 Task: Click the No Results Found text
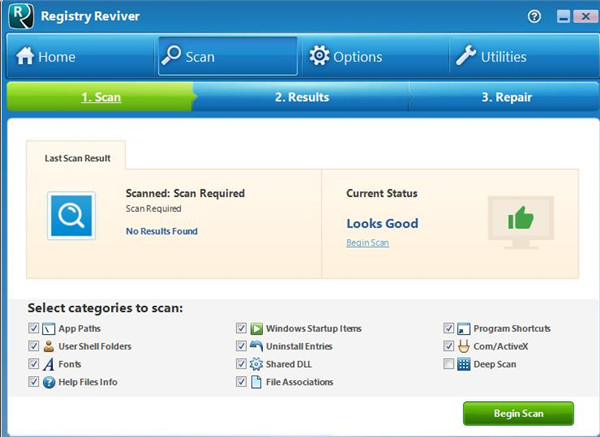[161, 232]
